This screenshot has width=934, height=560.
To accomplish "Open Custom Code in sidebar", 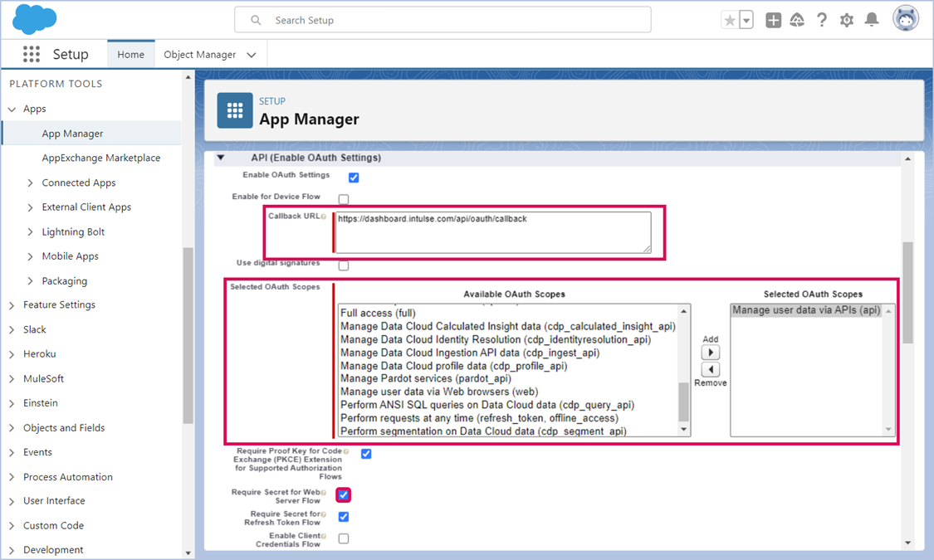I will [54, 525].
